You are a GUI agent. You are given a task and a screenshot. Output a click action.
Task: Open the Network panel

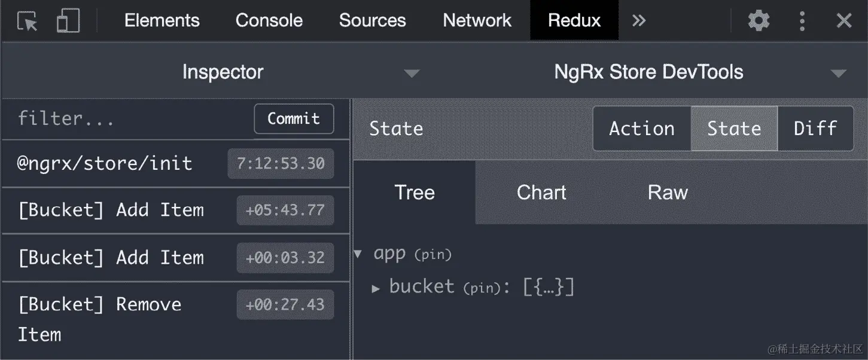(x=477, y=20)
